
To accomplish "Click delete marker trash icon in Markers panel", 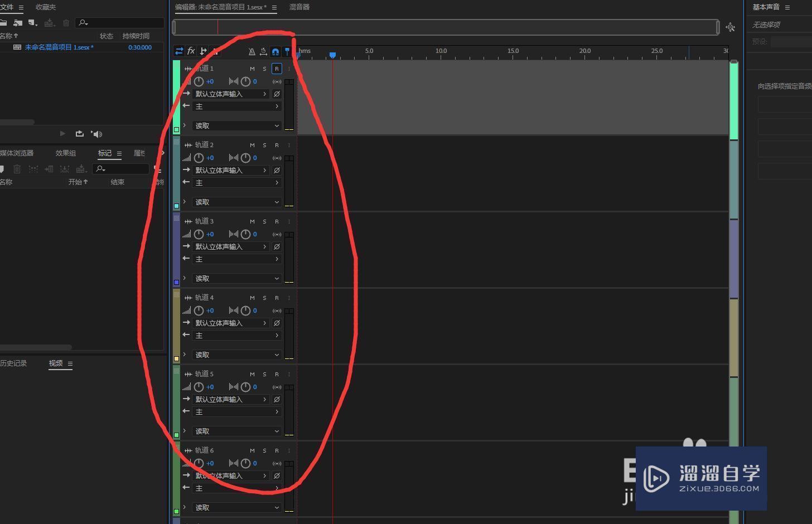I will tap(17, 169).
